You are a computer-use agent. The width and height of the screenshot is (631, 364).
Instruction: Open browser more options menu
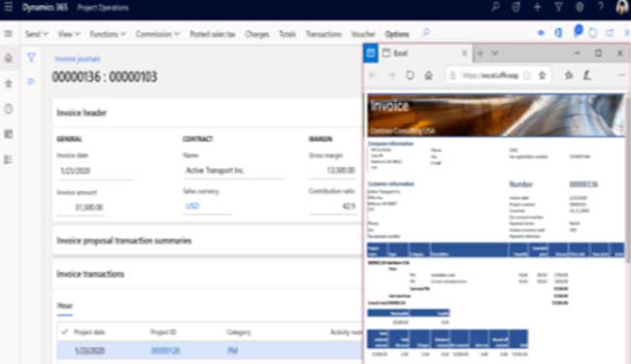621,75
